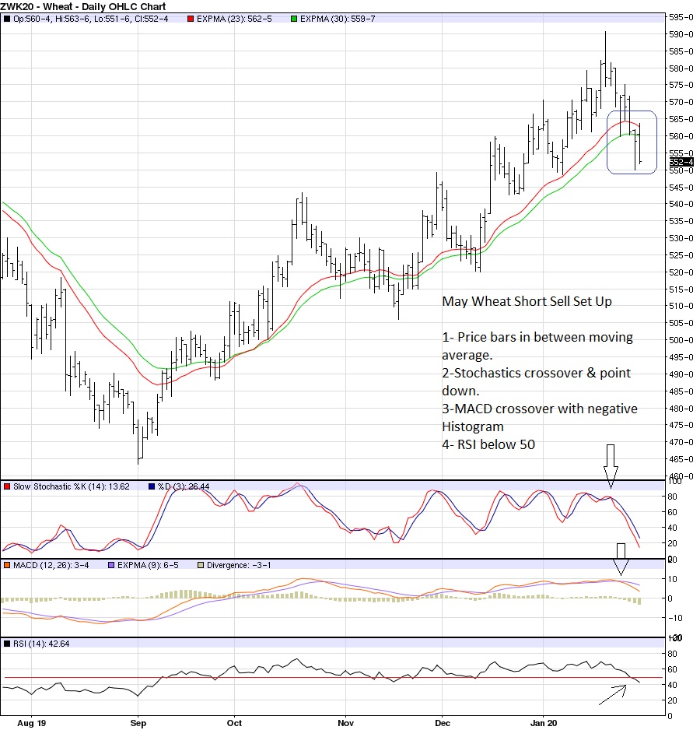Click the 500-0 price axis label
Viewport: 700px width, 730px height.
681,340
